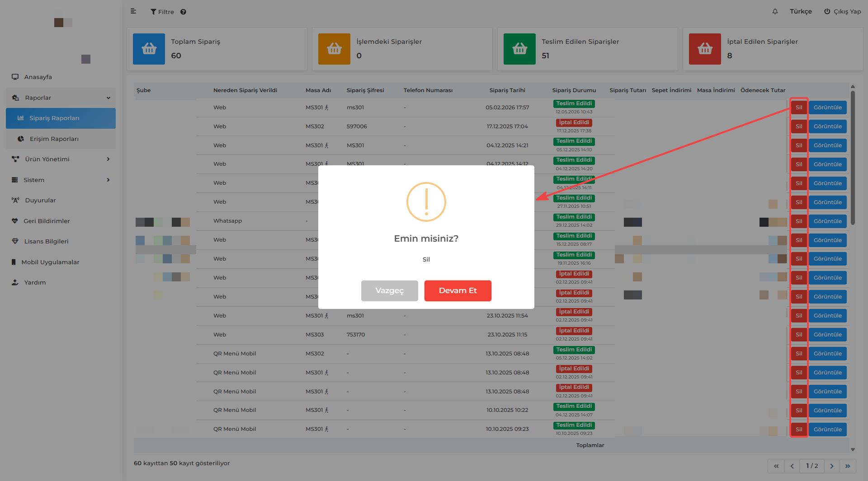
Task: Open the Anasayfa menu item
Action: tap(61, 77)
